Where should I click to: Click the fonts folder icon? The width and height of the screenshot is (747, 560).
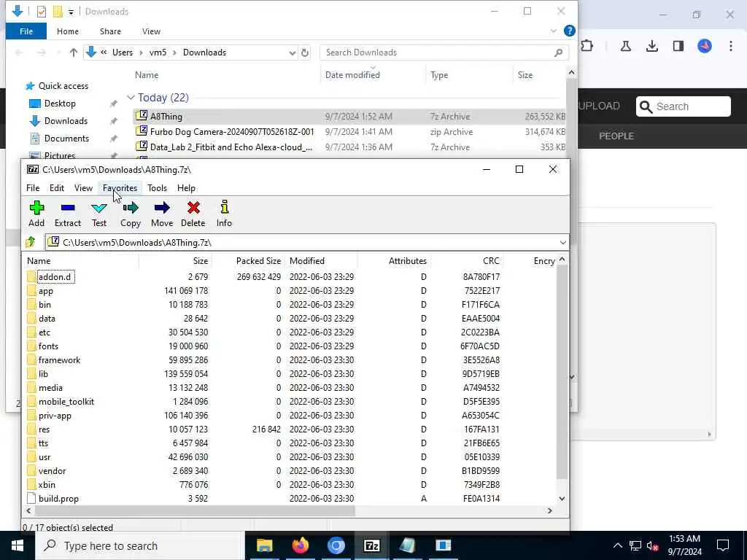(31, 346)
